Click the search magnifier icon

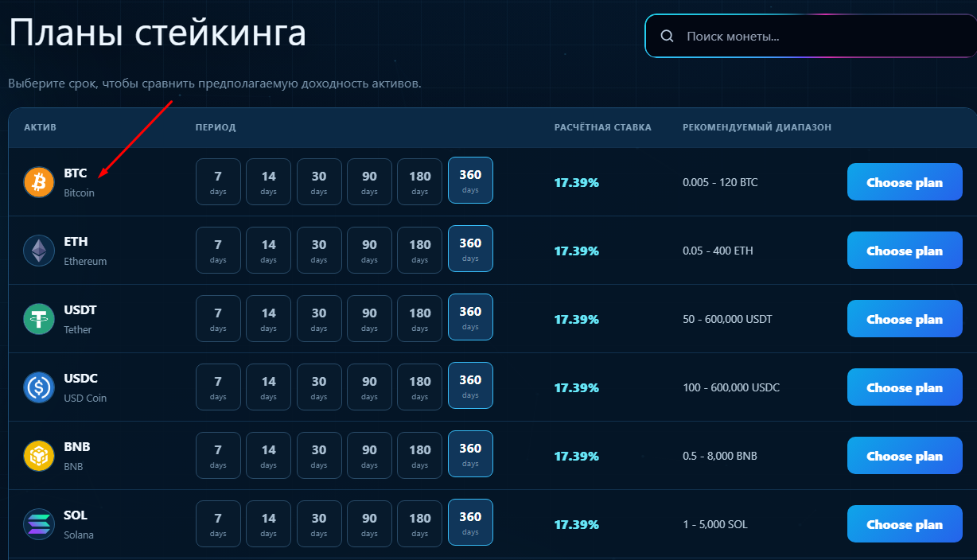[x=668, y=36]
